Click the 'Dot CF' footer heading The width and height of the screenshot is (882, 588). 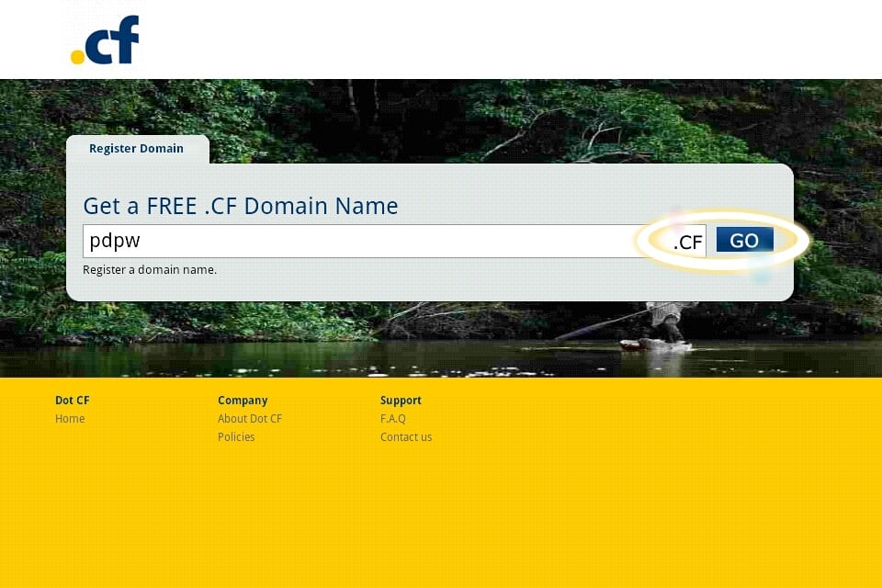pos(72,400)
